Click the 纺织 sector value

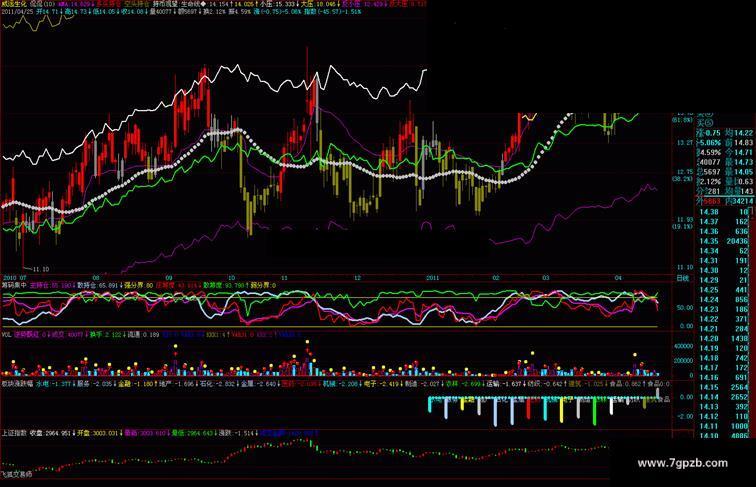pyautogui.click(x=545, y=384)
